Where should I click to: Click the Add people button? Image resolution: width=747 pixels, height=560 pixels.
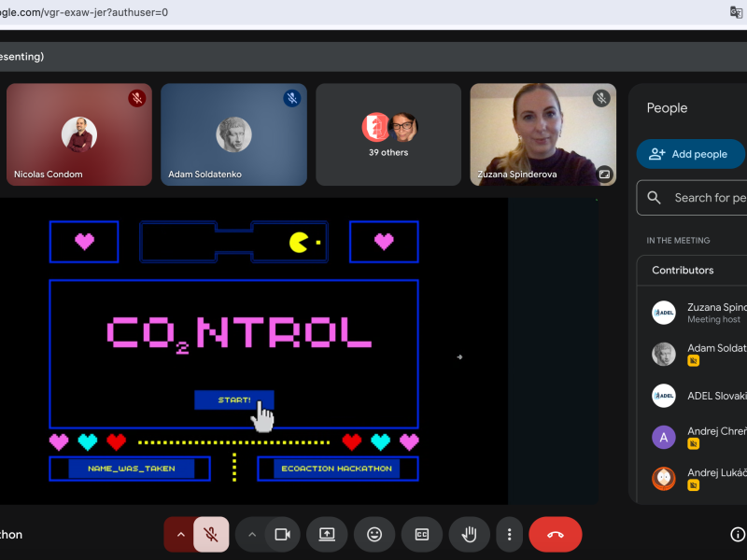[690, 154]
